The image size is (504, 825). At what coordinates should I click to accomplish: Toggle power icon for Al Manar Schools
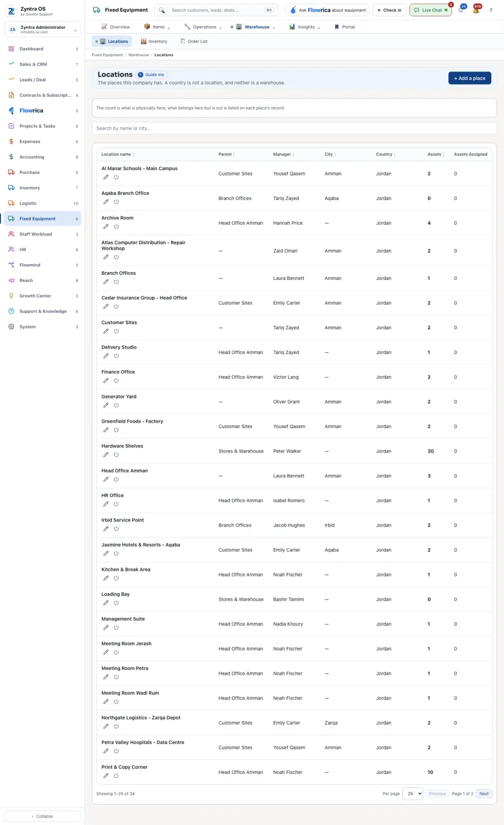pyautogui.click(x=116, y=177)
